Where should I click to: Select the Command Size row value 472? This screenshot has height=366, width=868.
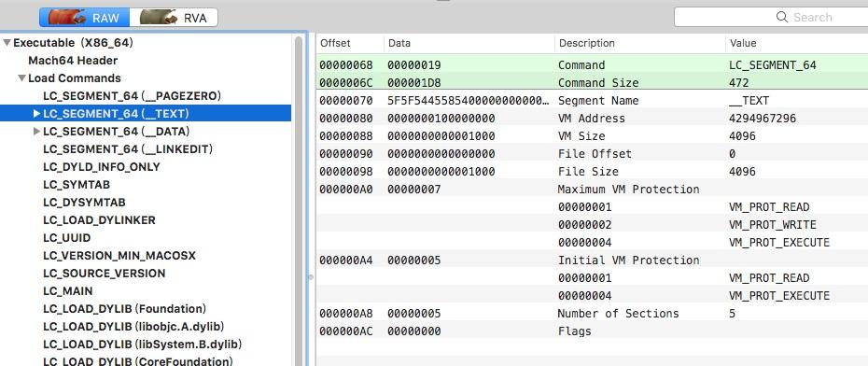(738, 82)
